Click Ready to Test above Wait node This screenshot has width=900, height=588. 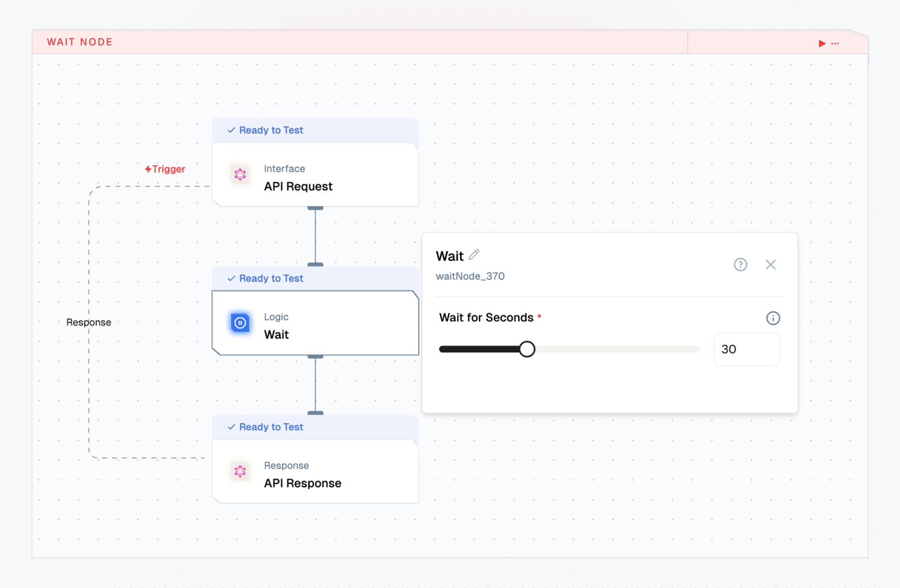271,279
